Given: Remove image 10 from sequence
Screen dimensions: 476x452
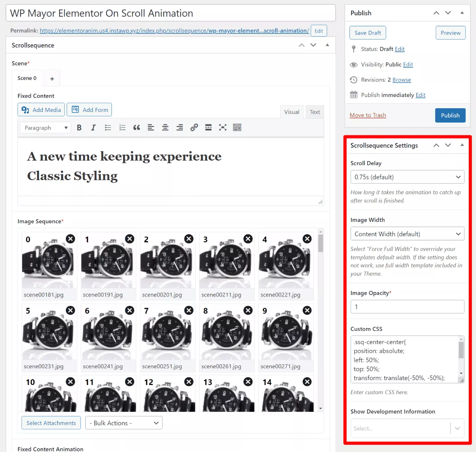Looking at the screenshot, I should 70,382.
